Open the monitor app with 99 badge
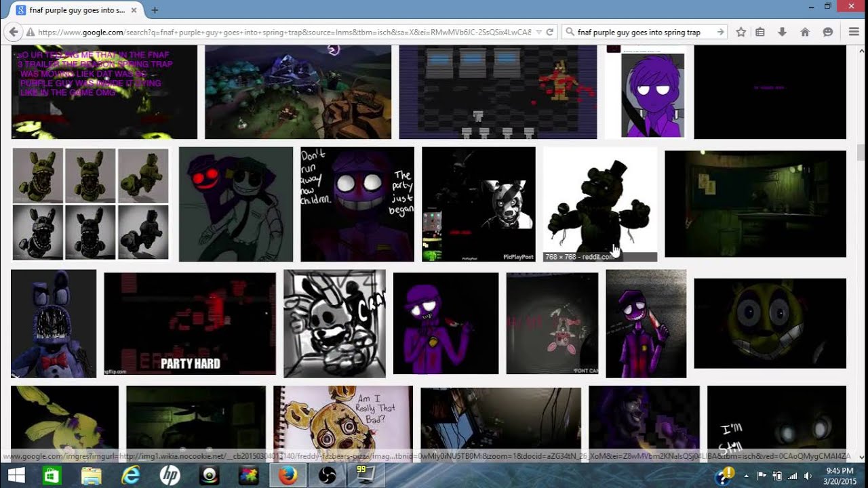This screenshot has width=868, height=488. pos(366,476)
